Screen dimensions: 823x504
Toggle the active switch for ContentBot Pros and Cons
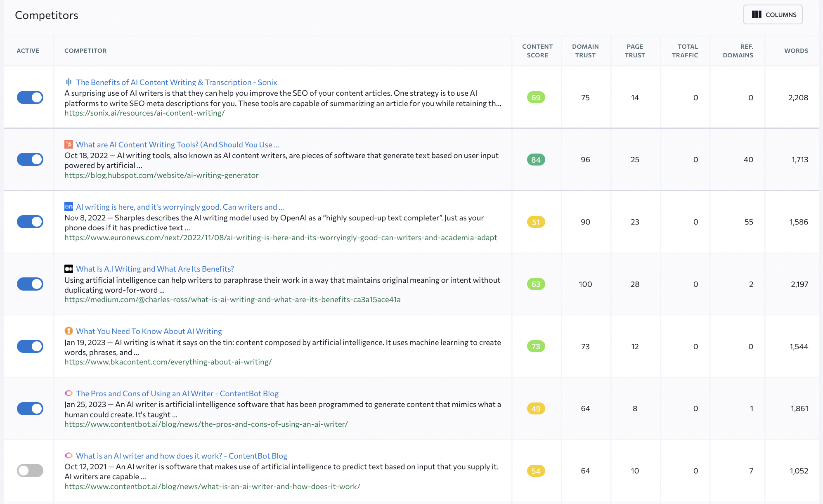pyautogui.click(x=31, y=408)
